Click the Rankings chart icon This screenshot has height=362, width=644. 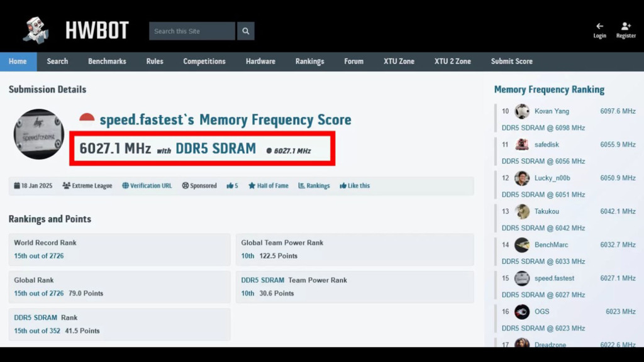pyautogui.click(x=301, y=185)
